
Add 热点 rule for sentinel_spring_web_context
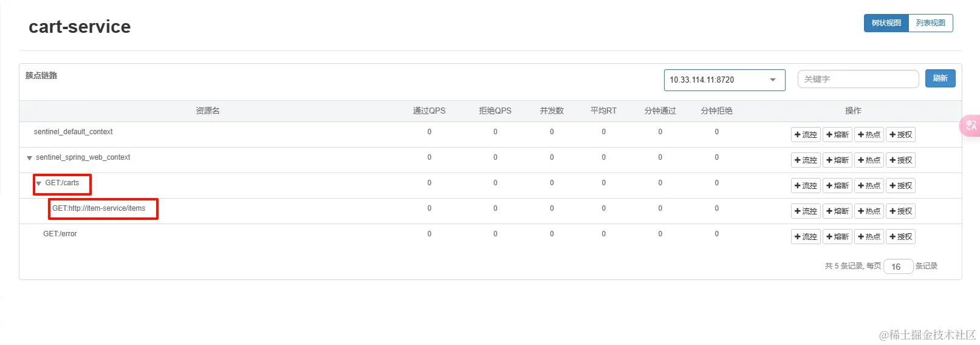(x=869, y=160)
